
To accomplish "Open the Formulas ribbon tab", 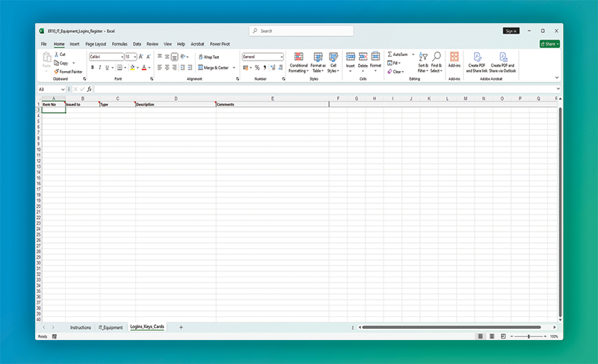I will [120, 44].
